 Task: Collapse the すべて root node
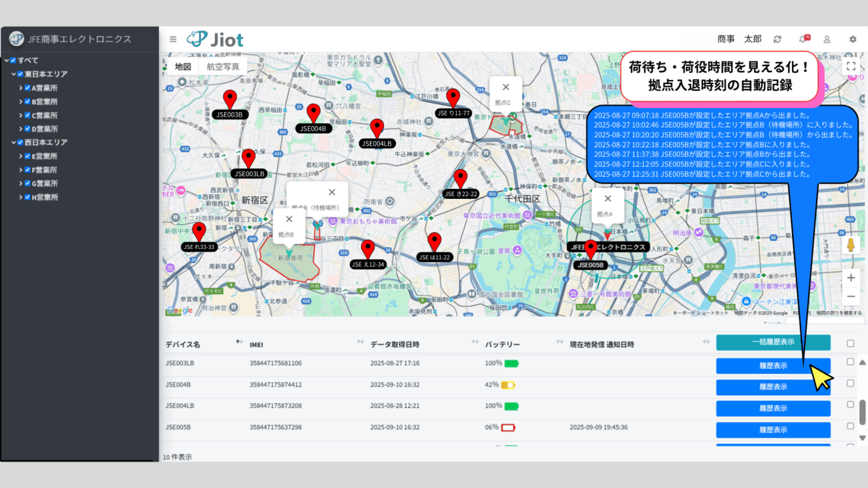[6, 60]
